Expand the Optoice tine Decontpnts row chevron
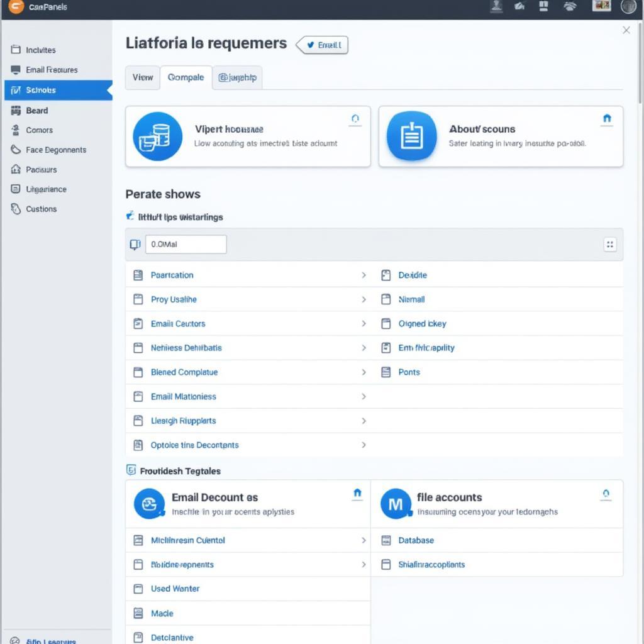The width and height of the screenshot is (644, 644). click(364, 445)
